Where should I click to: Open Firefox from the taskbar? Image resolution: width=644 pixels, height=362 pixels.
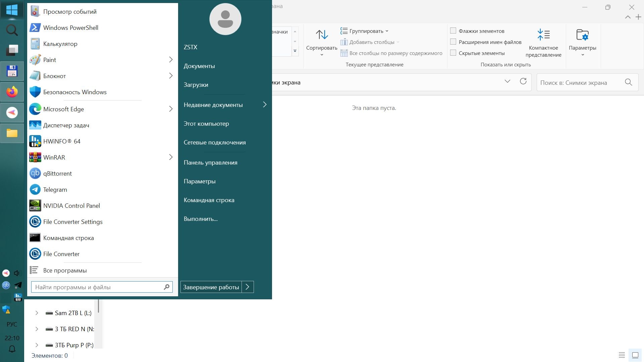tap(12, 92)
